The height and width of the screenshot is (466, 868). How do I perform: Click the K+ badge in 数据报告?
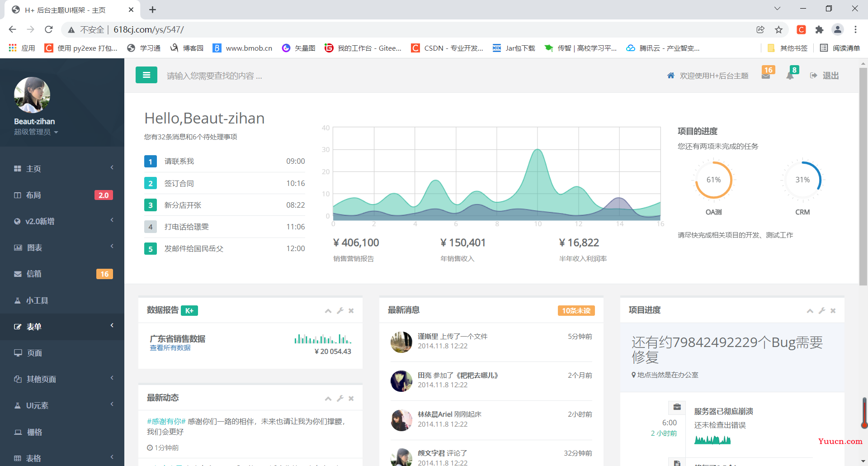point(189,311)
